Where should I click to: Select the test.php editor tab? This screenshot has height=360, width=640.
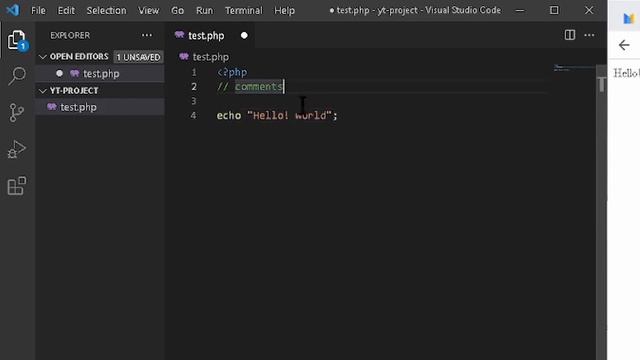click(211, 36)
